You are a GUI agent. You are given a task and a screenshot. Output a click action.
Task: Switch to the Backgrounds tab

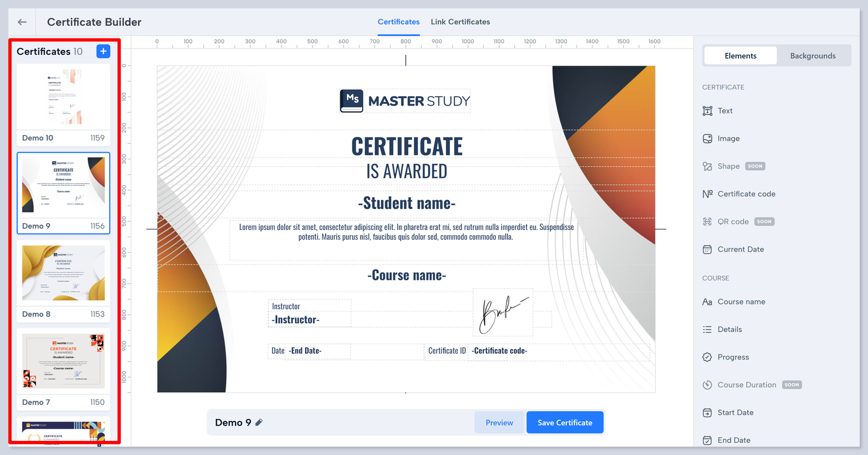click(812, 56)
